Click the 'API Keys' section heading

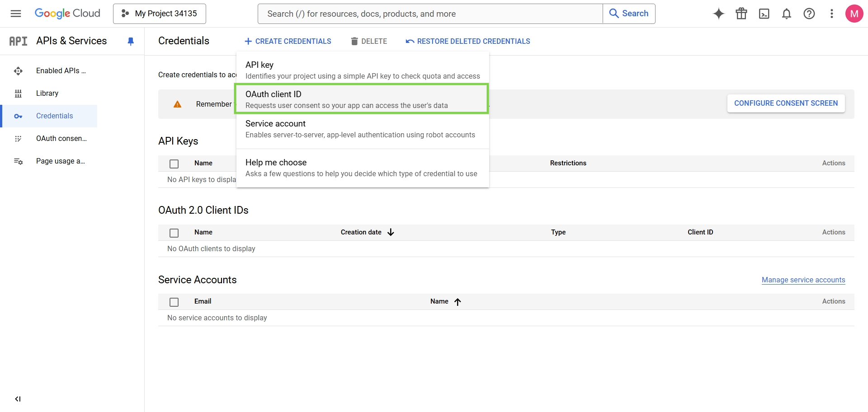(x=178, y=141)
